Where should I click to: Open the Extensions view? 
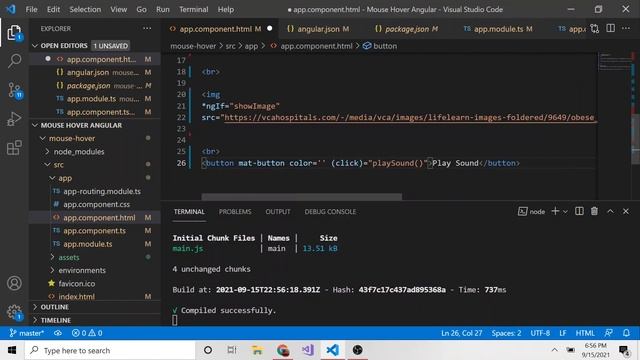pyautogui.click(x=14, y=148)
